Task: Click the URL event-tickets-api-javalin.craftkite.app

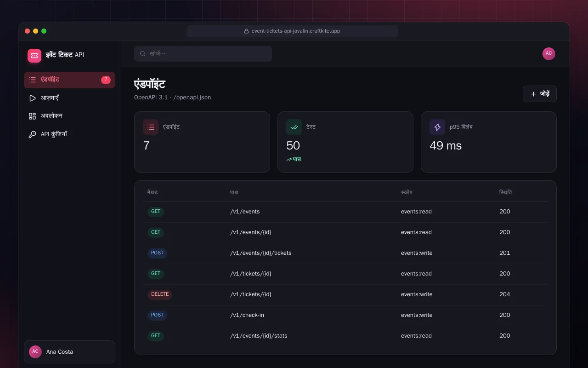Action: [x=296, y=31]
